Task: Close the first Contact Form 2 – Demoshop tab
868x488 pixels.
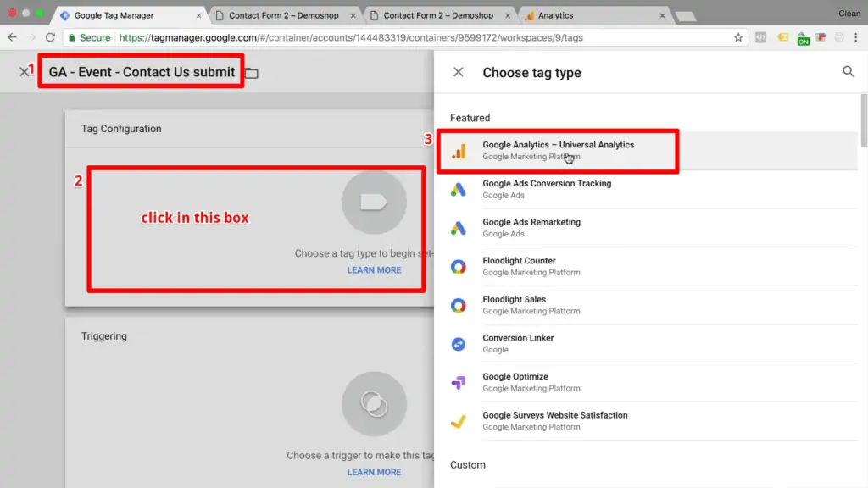Action: pyautogui.click(x=353, y=15)
